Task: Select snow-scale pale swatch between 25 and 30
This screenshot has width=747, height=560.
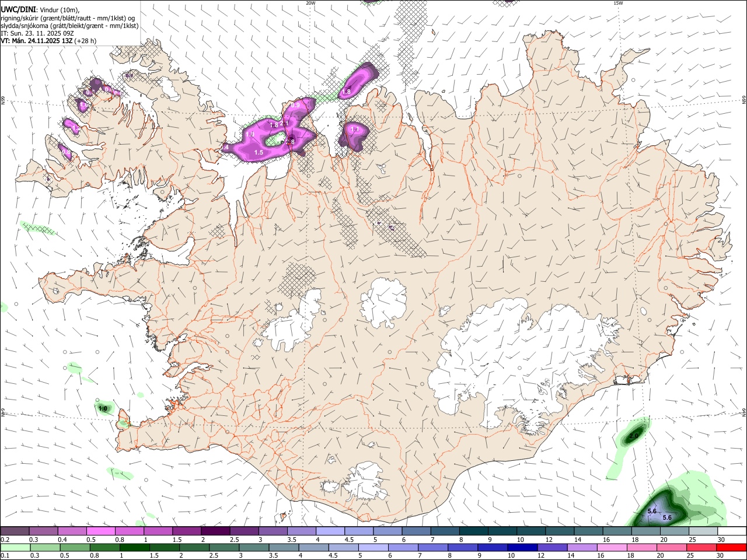Action: [x=703, y=531]
